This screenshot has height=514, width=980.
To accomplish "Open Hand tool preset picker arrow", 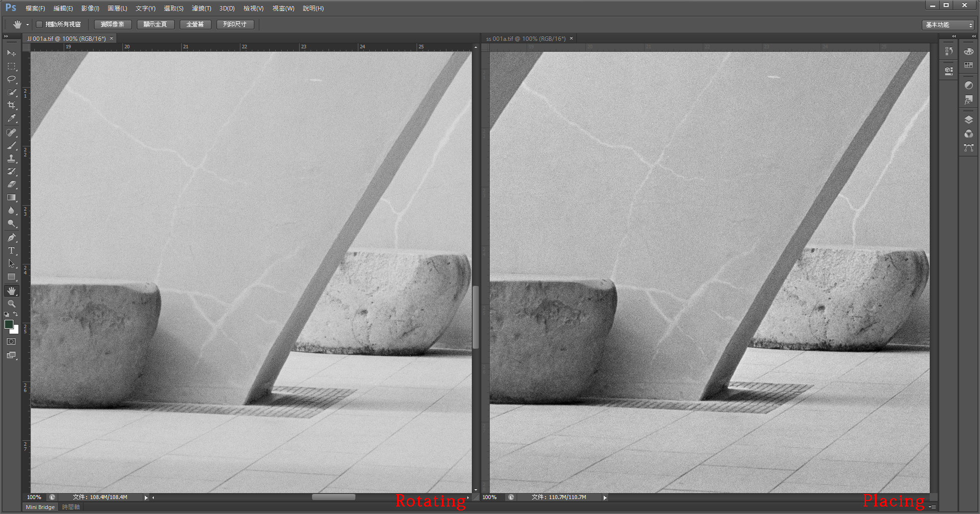I will (27, 24).
